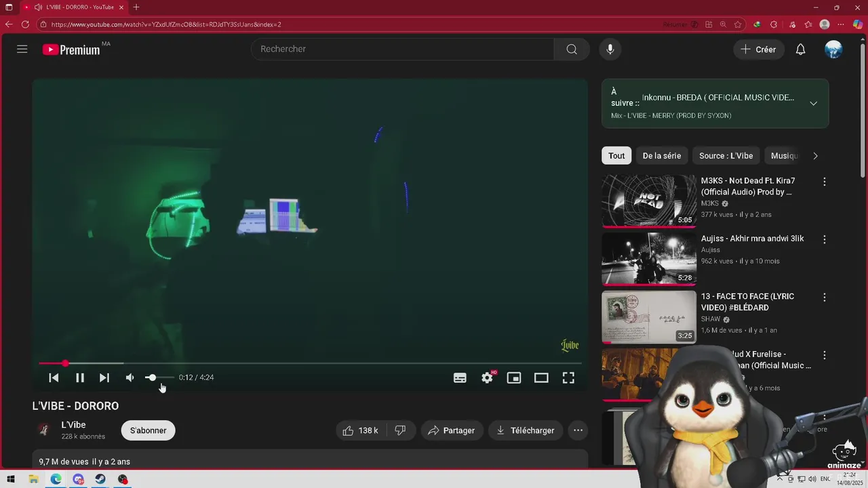The image size is (868, 488).
Task: Select the 'Source : L'Vibe' chip
Action: coord(726,156)
